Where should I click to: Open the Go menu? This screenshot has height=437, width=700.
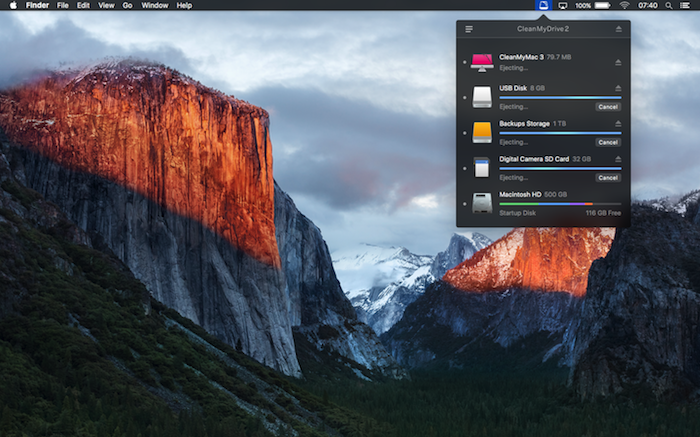[x=127, y=5]
